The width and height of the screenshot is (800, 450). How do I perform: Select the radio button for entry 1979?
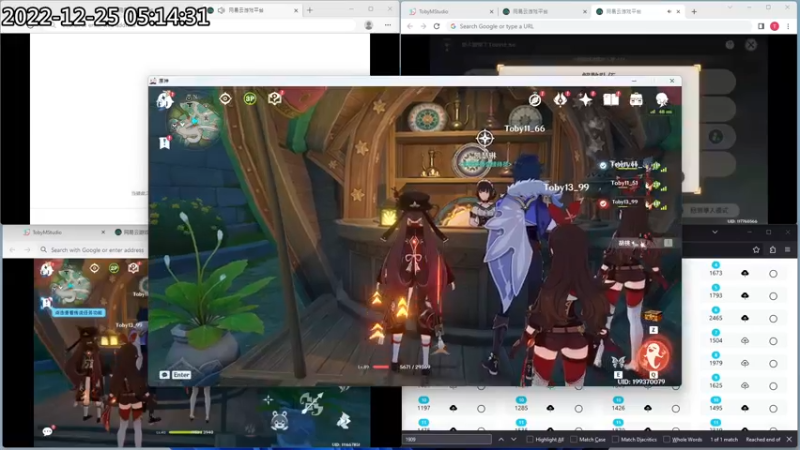click(773, 363)
